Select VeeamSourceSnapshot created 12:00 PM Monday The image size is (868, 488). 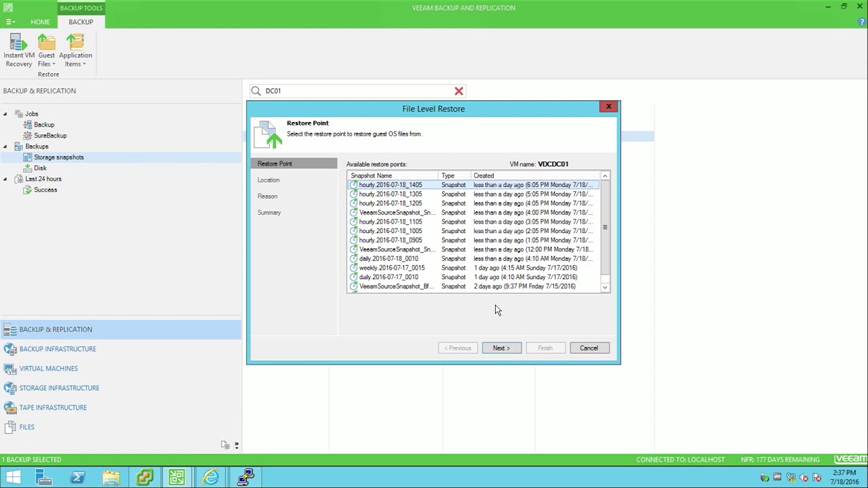(473, 249)
